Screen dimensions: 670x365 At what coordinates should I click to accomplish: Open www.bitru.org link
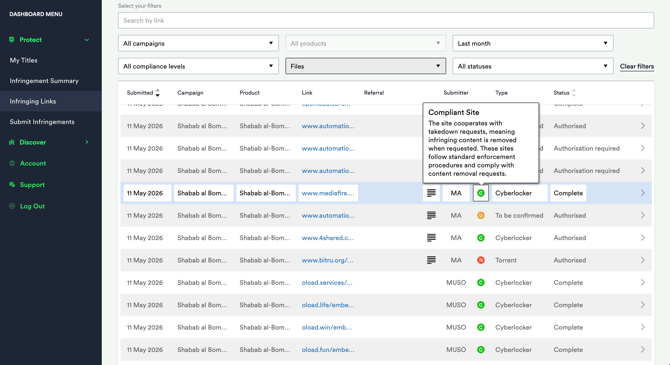click(327, 260)
